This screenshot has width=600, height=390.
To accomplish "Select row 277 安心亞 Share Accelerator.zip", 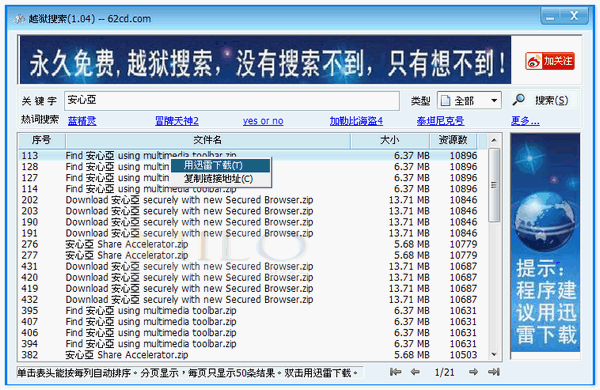I will [x=253, y=256].
